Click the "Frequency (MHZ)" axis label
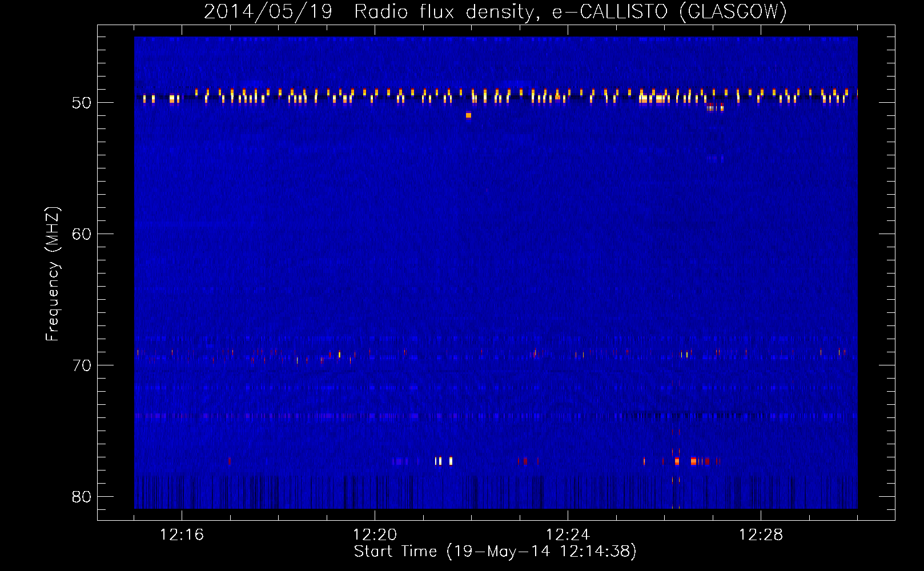The image size is (924, 571). click(x=53, y=274)
